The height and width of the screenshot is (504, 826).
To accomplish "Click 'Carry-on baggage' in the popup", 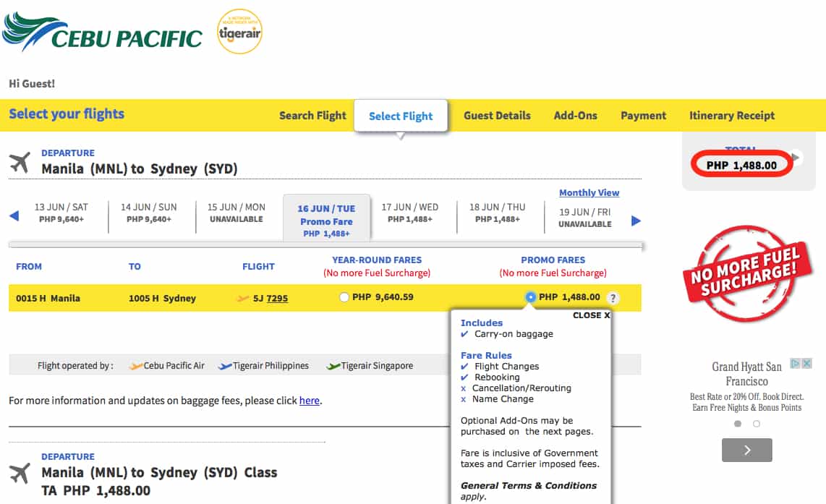I will (x=514, y=334).
